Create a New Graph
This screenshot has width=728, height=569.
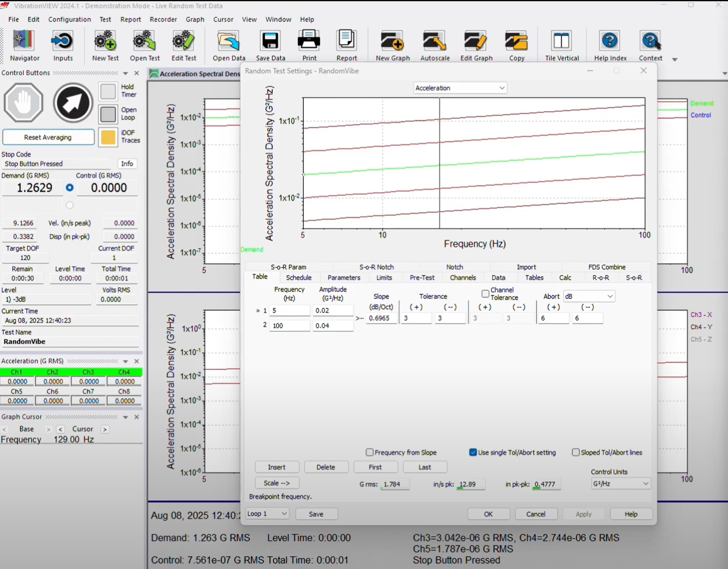click(x=392, y=45)
